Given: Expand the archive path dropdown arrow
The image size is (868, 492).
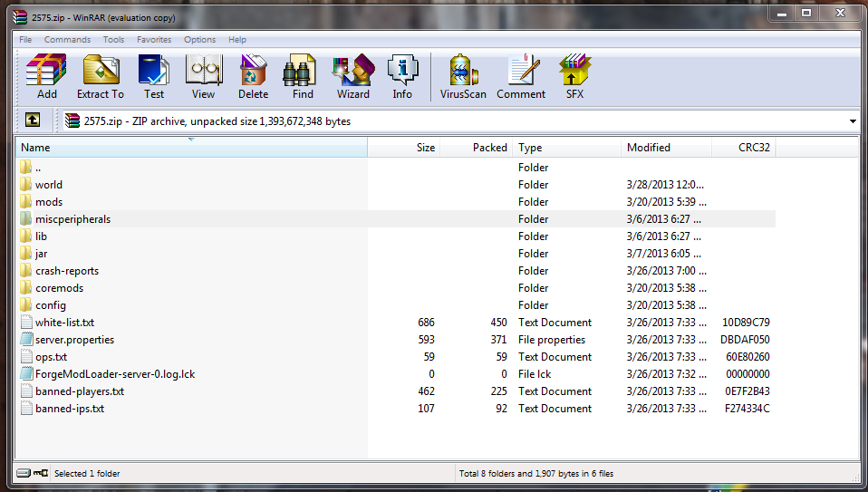Looking at the screenshot, I should (853, 121).
